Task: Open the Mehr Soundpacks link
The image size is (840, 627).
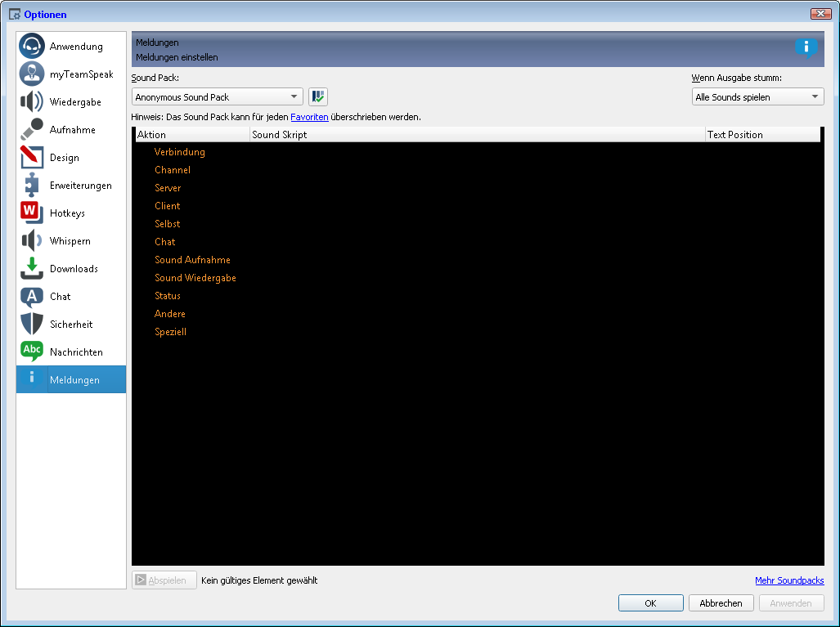Action: (x=789, y=580)
